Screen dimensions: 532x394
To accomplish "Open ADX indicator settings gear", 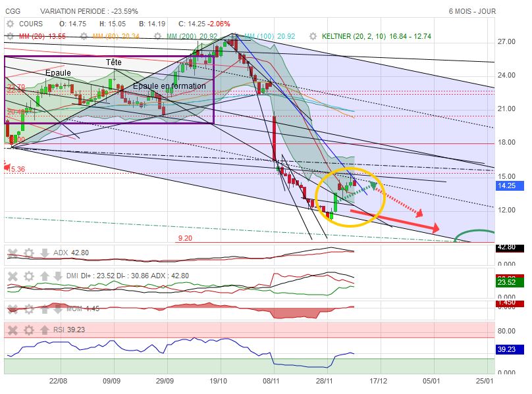I will point(29,253).
